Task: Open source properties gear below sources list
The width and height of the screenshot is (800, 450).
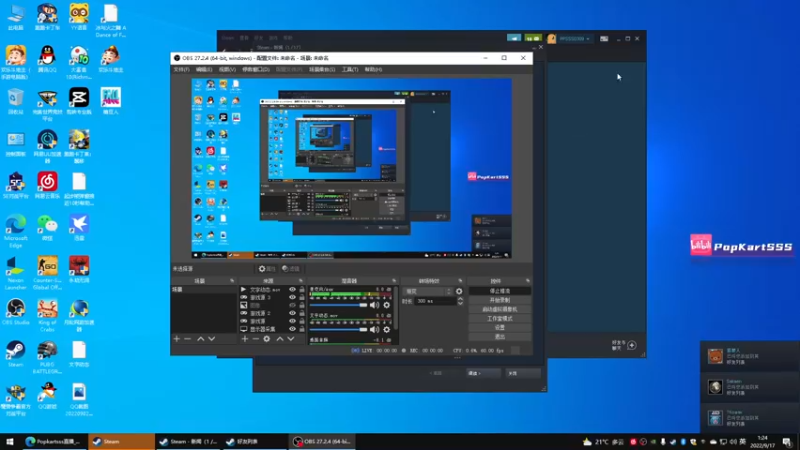Action: [x=266, y=339]
